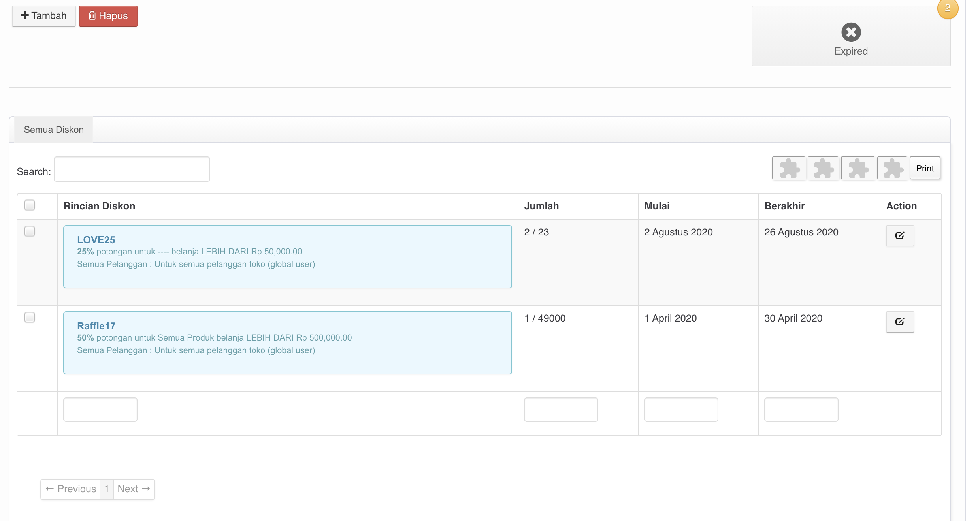980x523 pixels.
Task: Click the orange notification badge showing 2
Action: [x=947, y=8]
